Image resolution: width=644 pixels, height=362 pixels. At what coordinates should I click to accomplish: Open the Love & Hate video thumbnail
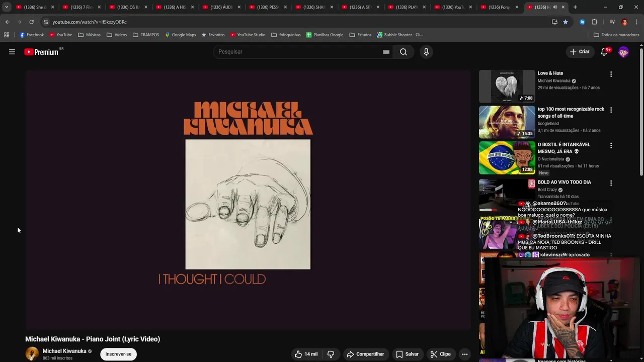507,86
